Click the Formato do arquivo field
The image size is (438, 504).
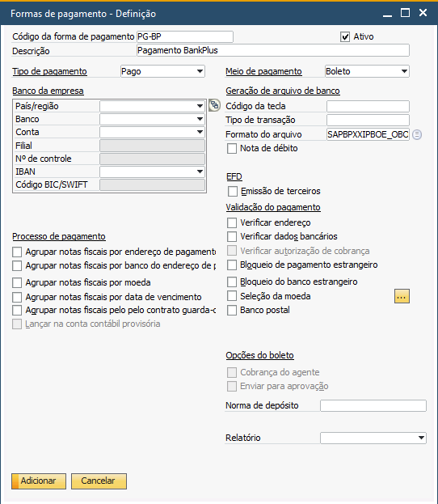(x=368, y=134)
